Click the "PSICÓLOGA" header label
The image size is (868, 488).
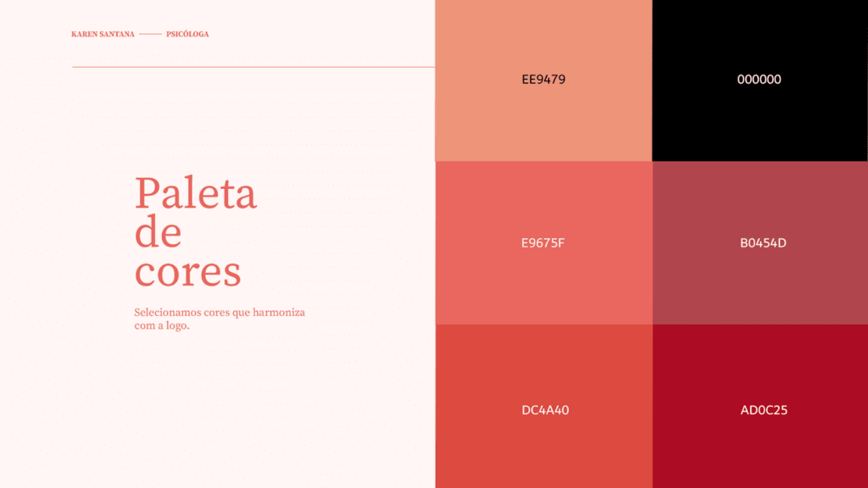[187, 35]
